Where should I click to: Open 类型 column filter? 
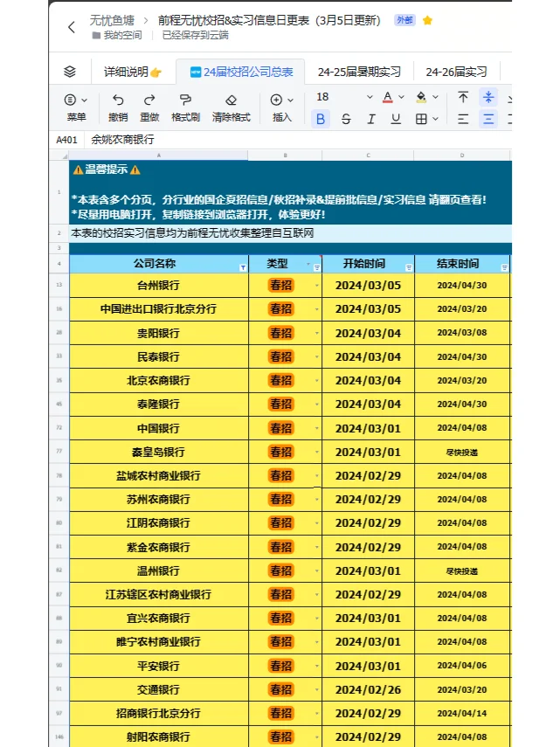click(316, 267)
